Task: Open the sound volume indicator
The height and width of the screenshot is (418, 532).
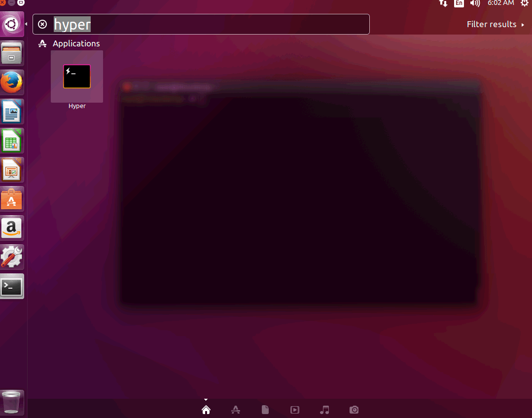Action: coord(475,3)
